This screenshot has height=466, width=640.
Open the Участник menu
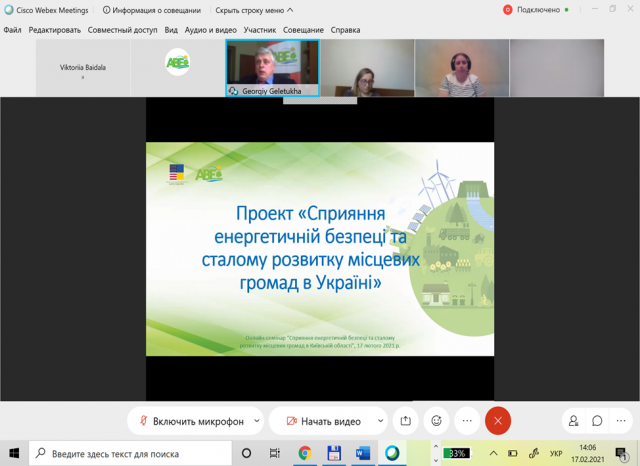tap(260, 30)
